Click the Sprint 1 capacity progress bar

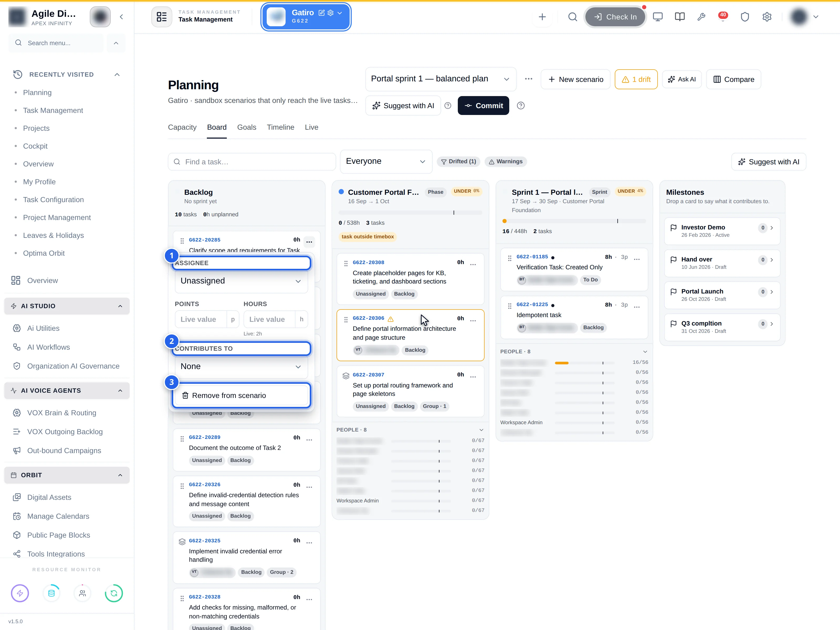point(574,221)
